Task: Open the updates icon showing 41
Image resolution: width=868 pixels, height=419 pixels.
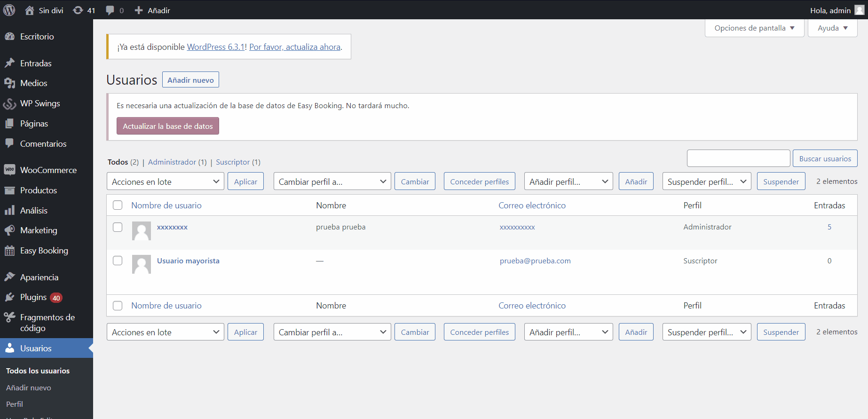Action: pos(78,10)
